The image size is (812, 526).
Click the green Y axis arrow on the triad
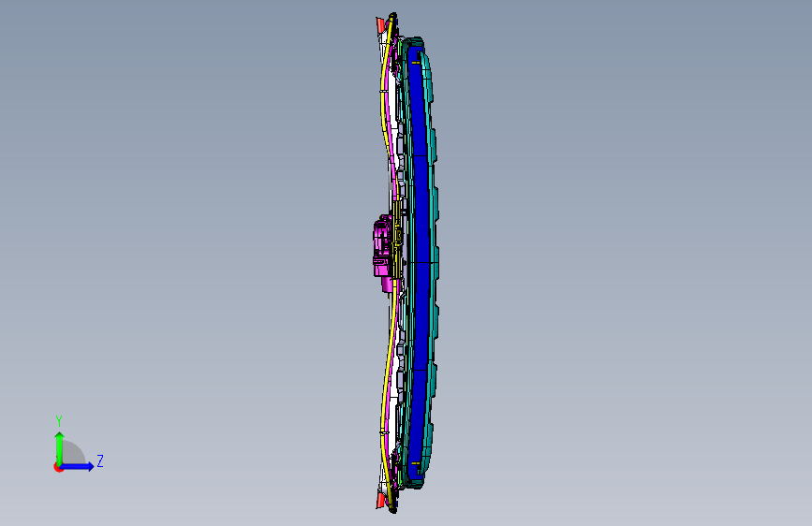click(59, 447)
